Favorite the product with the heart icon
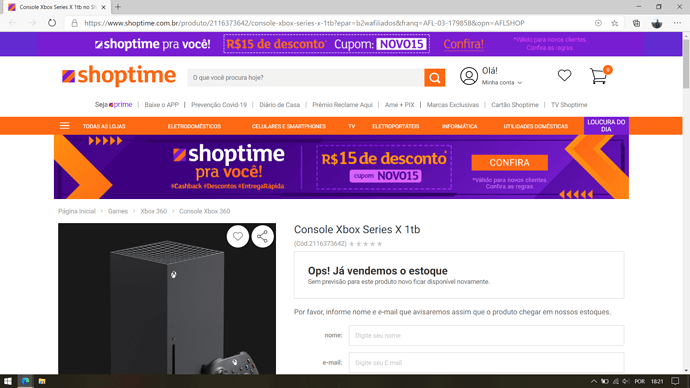 tap(238, 237)
